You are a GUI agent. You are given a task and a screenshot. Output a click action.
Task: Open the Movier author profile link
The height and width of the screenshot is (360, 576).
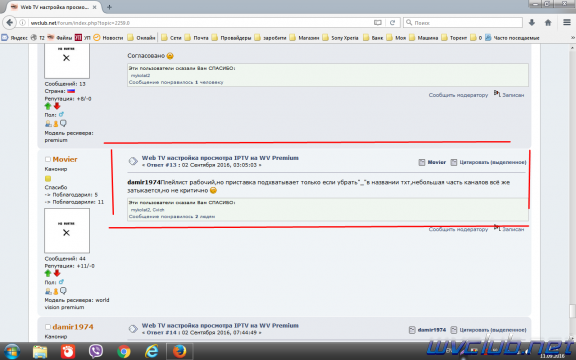click(65, 159)
